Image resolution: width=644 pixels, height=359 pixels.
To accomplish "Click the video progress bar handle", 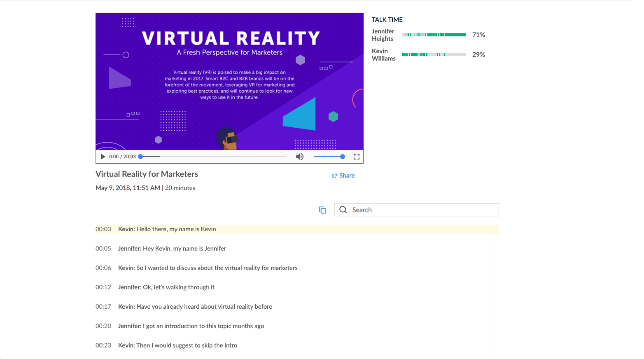I will [x=140, y=157].
